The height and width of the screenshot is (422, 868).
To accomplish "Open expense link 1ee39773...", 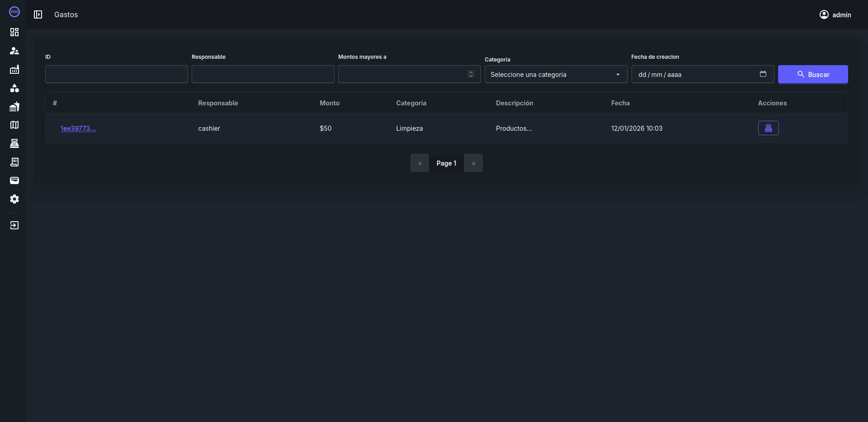I will click(x=78, y=128).
